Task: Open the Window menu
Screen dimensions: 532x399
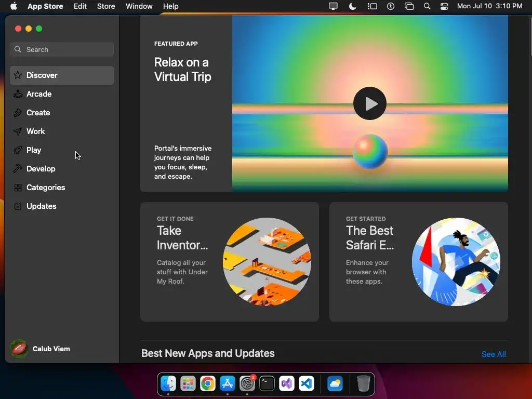Action: 139,6
